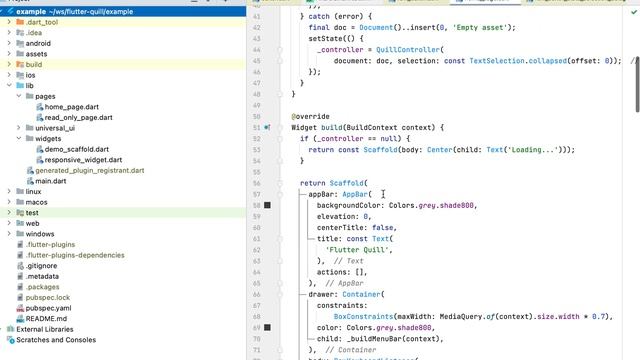The image size is (640, 360).
Task: Expand the .dart_tool folder
Action: tap(9, 22)
